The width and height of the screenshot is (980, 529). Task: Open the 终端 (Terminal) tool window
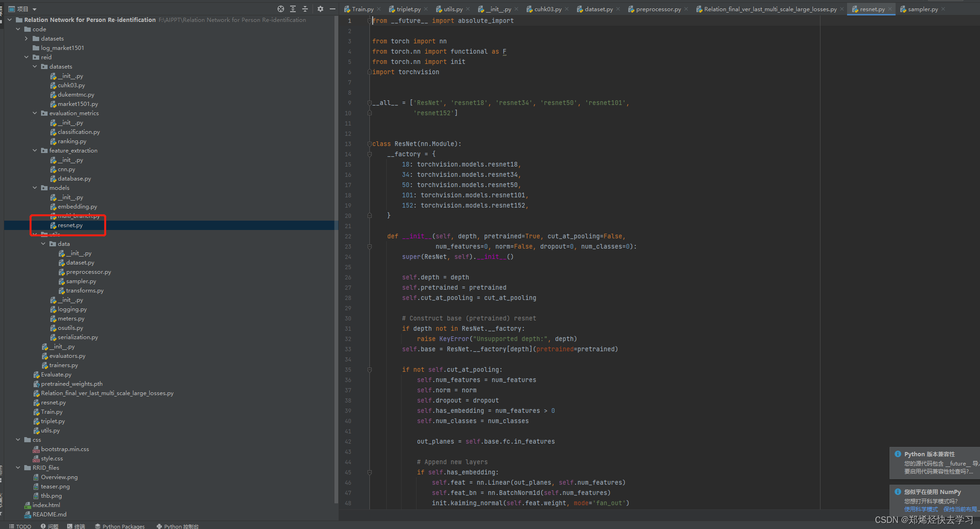click(x=76, y=526)
